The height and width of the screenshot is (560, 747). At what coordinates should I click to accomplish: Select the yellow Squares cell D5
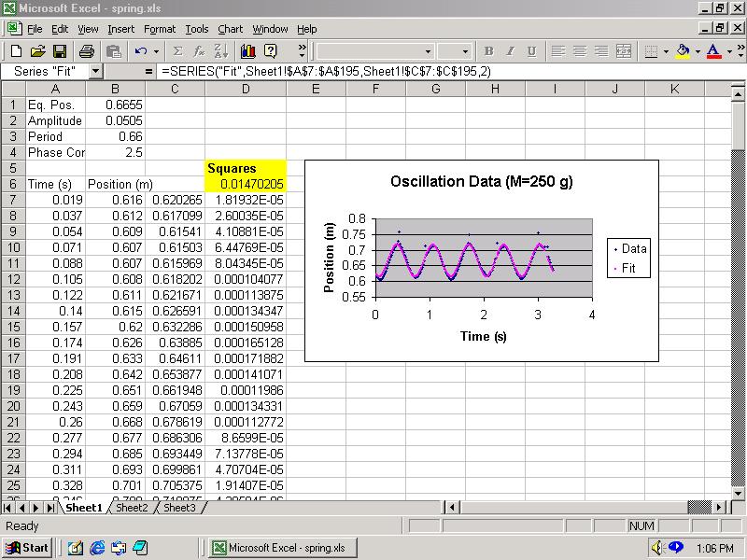click(x=245, y=168)
